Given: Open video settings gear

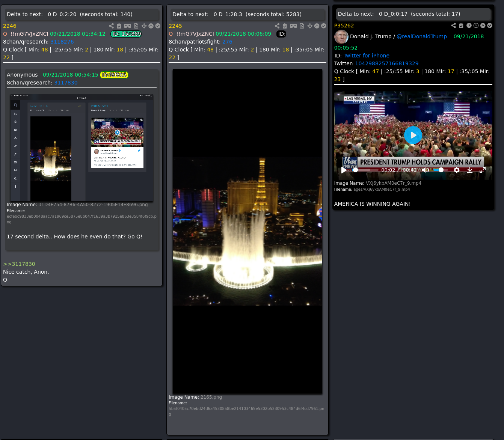Looking at the screenshot, I should click(457, 170).
